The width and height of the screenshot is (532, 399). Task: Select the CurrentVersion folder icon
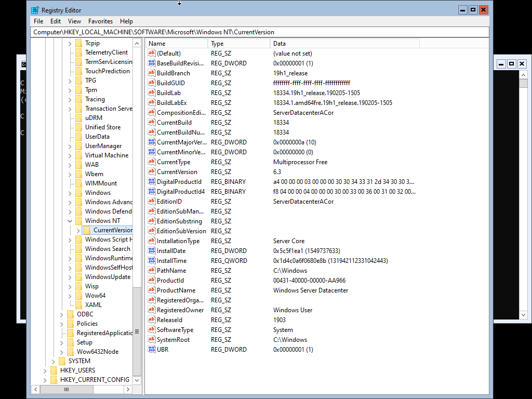(87, 230)
